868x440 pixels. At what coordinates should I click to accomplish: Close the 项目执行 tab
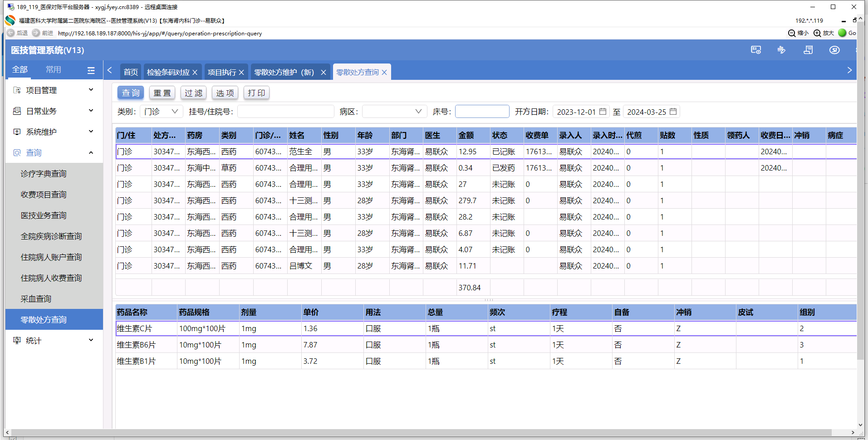point(241,73)
